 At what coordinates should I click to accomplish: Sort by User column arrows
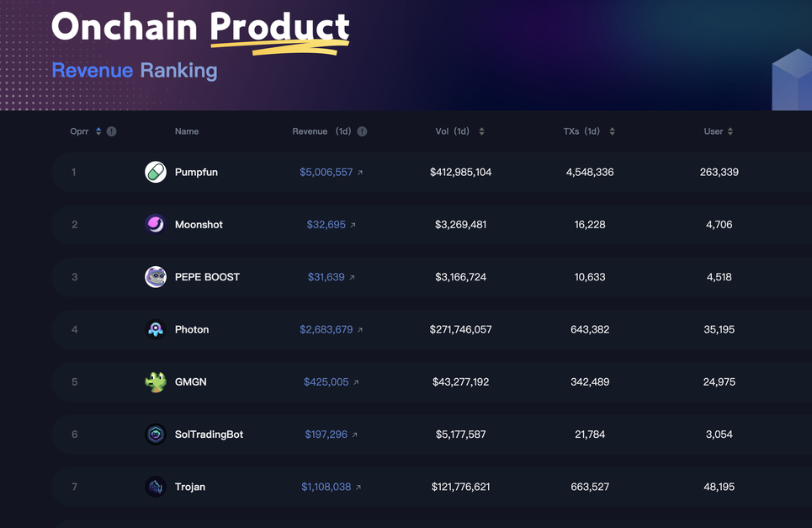(730, 131)
